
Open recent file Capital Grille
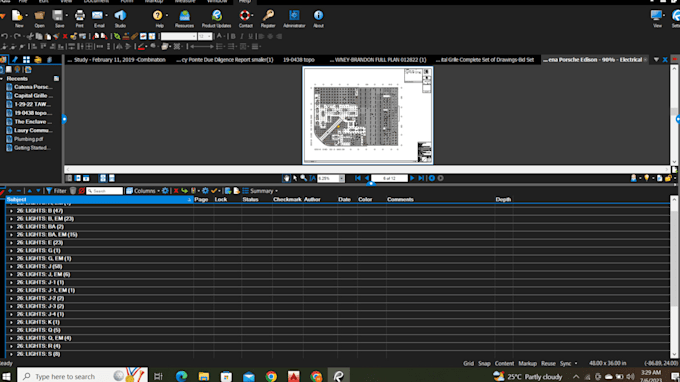tap(33, 96)
